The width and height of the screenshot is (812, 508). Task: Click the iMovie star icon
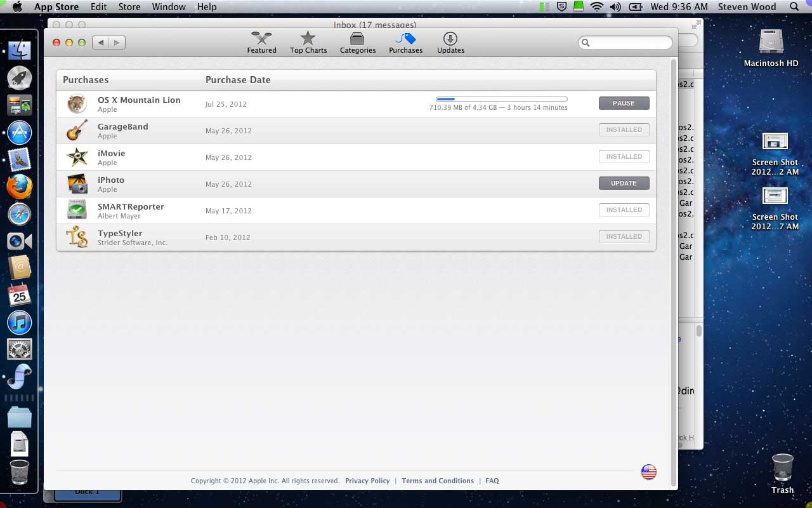tap(77, 157)
